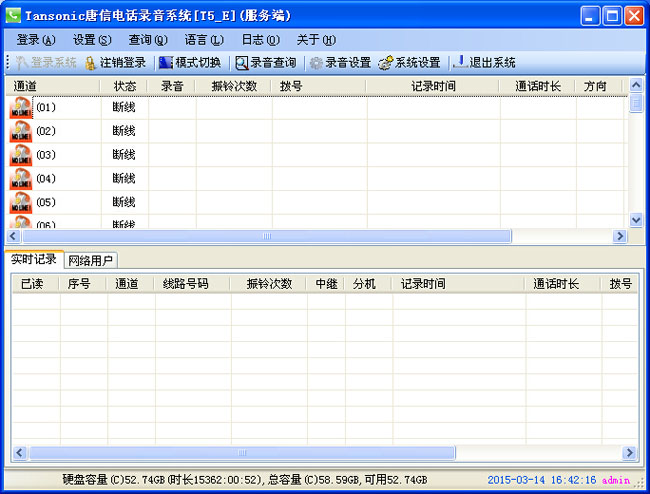The image size is (650, 494).
Task: Open the 日志(O) menu
Action: pos(260,40)
